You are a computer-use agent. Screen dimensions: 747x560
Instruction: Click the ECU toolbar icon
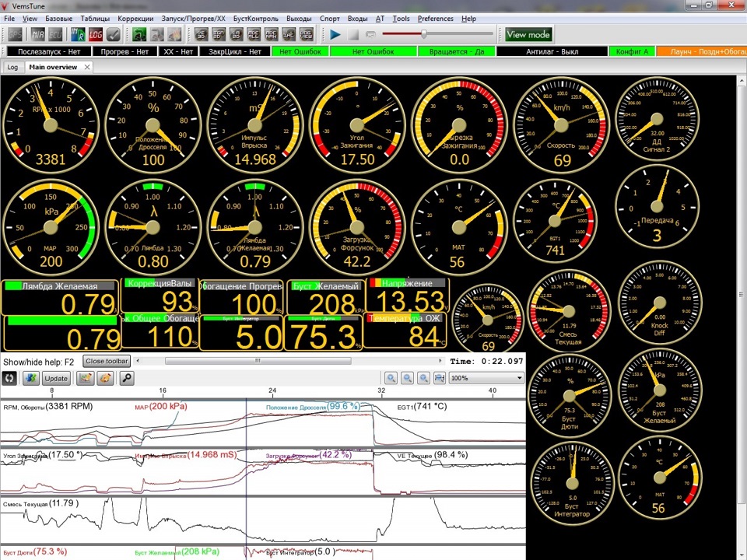click(55, 34)
